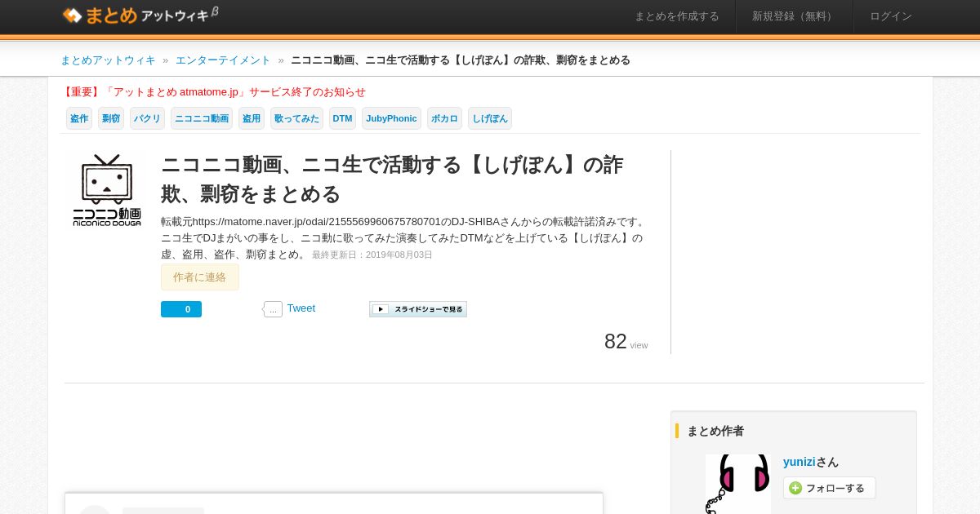Select the 歌ってみた tag
The width and height of the screenshot is (980, 514).
click(296, 118)
